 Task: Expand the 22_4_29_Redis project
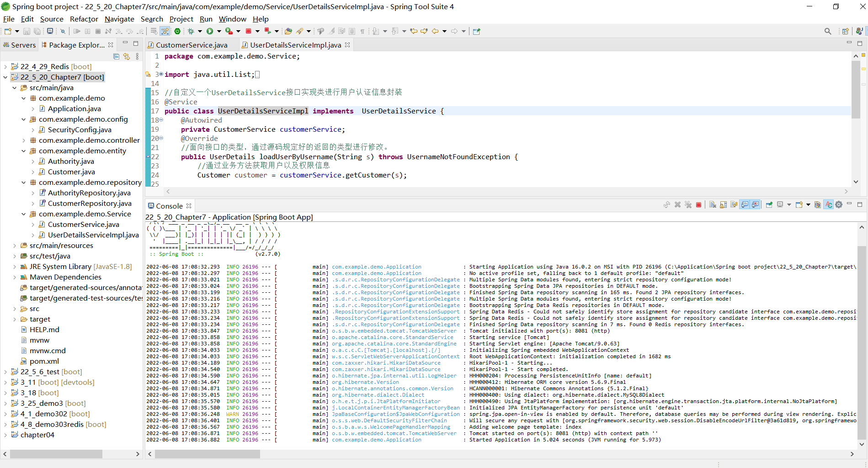[x=5, y=67]
